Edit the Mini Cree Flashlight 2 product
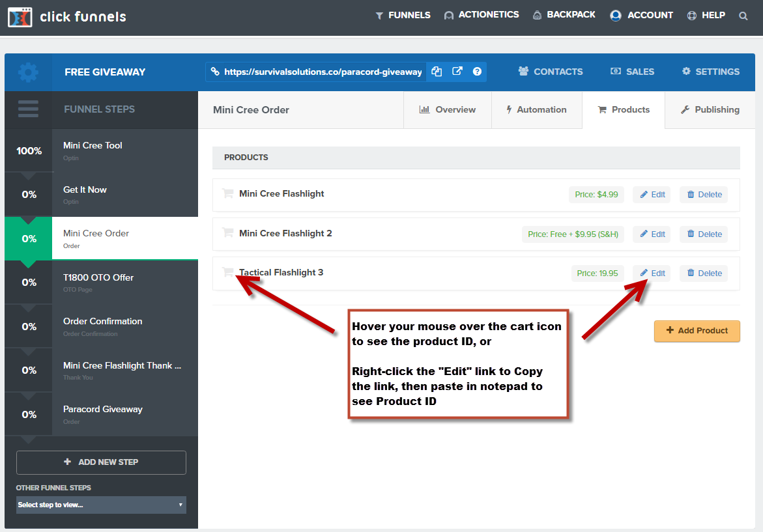 point(652,234)
